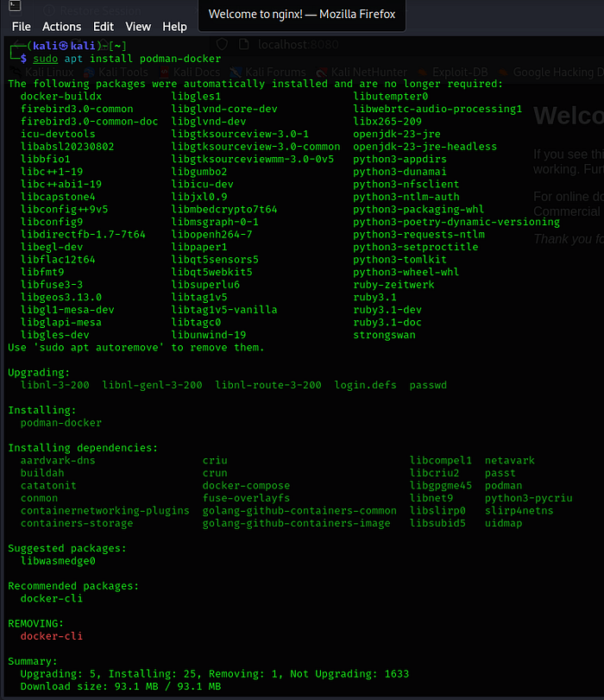
Task: Click the 'libqt5webkit5' package name
Action: click(211, 273)
